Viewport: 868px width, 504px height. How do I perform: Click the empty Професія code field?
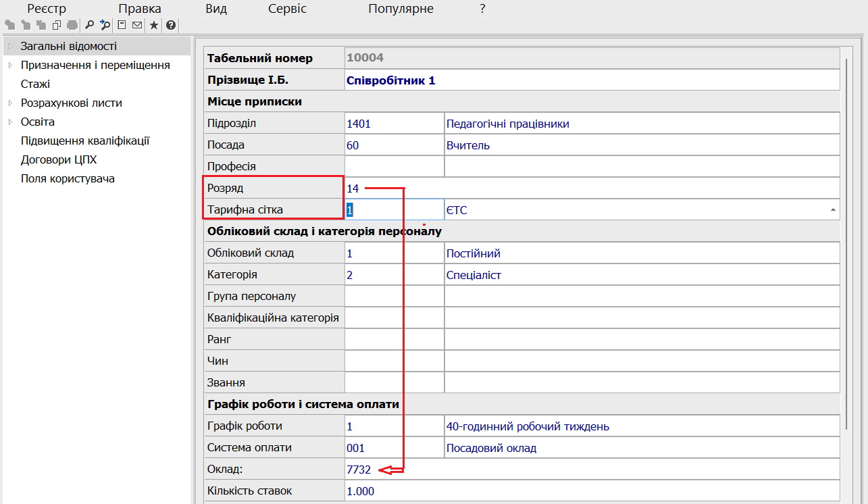[394, 167]
